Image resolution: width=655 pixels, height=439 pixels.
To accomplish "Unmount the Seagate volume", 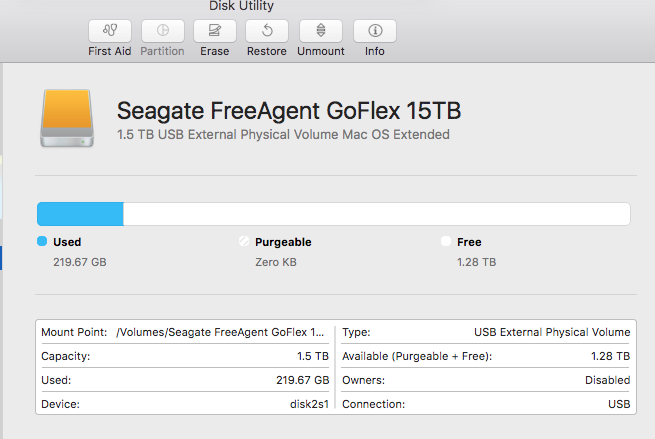I will 320,31.
